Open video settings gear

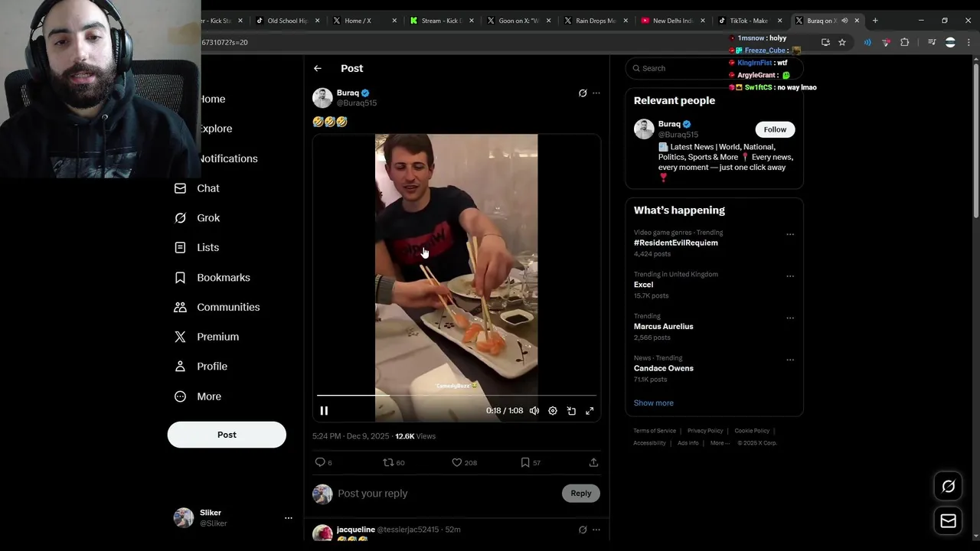553,411
